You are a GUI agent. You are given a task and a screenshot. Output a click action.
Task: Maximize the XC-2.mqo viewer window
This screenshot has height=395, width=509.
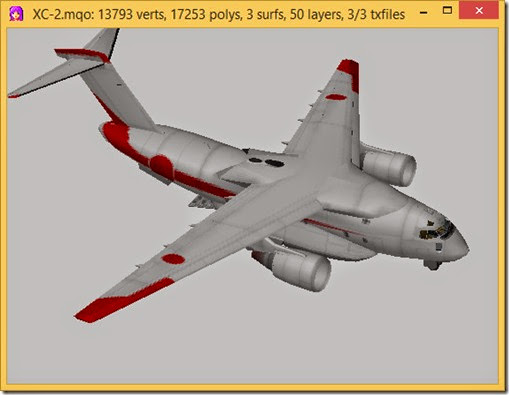pyautogui.click(x=447, y=11)
